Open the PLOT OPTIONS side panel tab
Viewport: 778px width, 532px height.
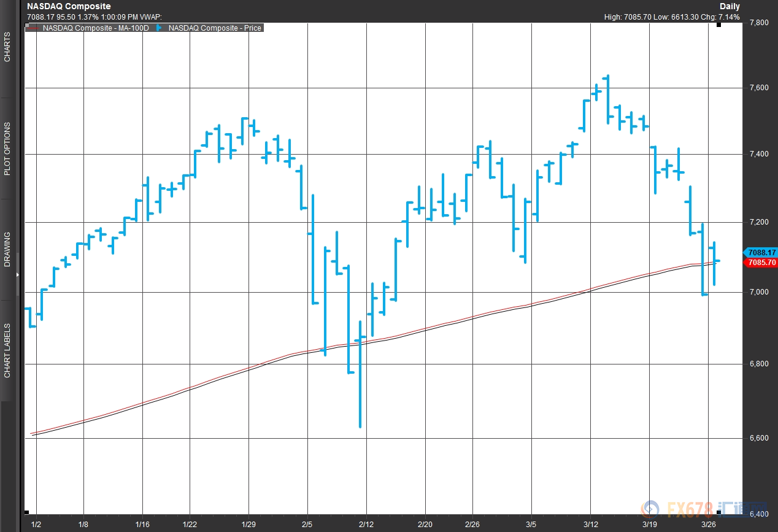[7, 149]
